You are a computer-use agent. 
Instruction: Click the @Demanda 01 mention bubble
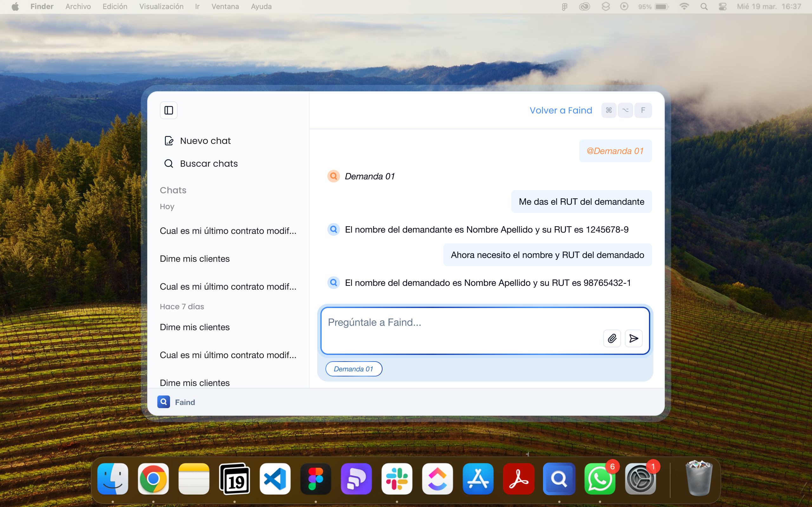pyautogui.click(x=615, y=151)
